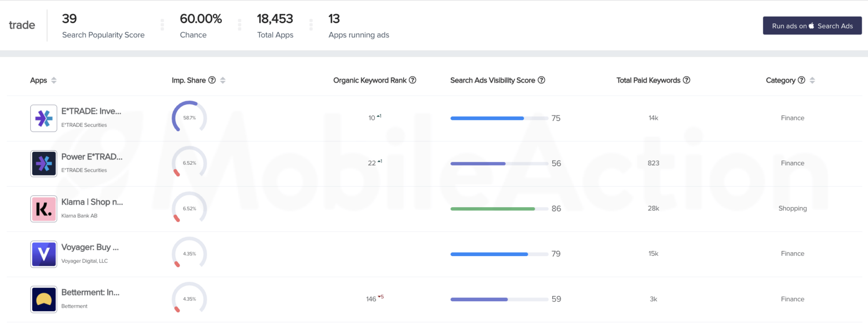The image size is (868, 323).
Task: Click the 13 Apps running ads value
Action: [x=334, y=19]
